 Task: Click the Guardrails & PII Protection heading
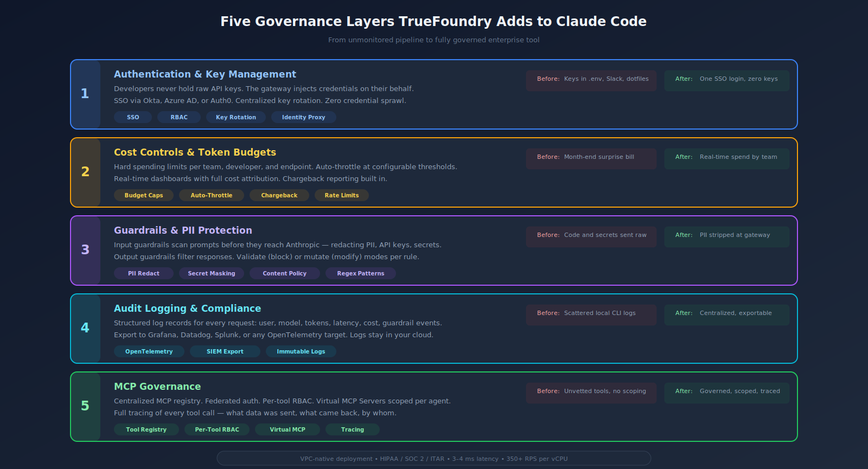coord(183,230)
